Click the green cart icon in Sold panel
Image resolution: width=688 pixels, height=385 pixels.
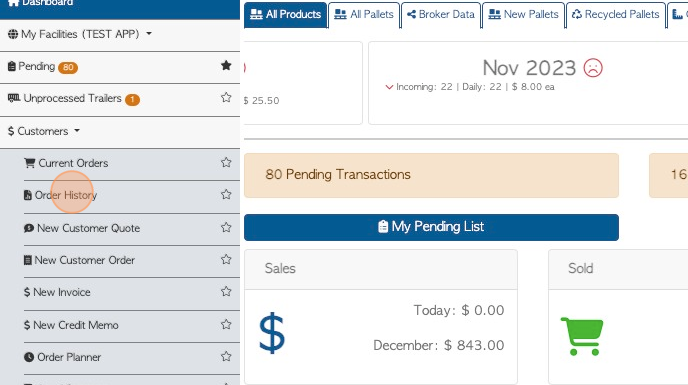click(x=582, y=336)
